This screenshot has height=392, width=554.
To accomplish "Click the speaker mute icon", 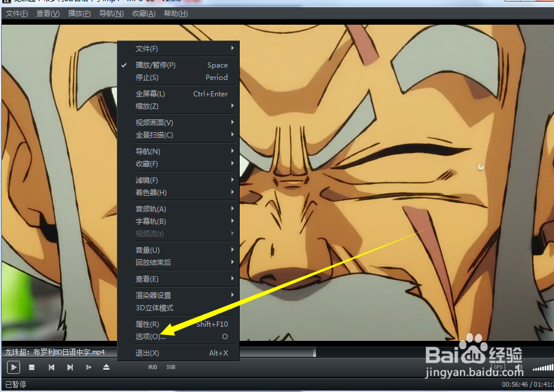I will point(518,368).
